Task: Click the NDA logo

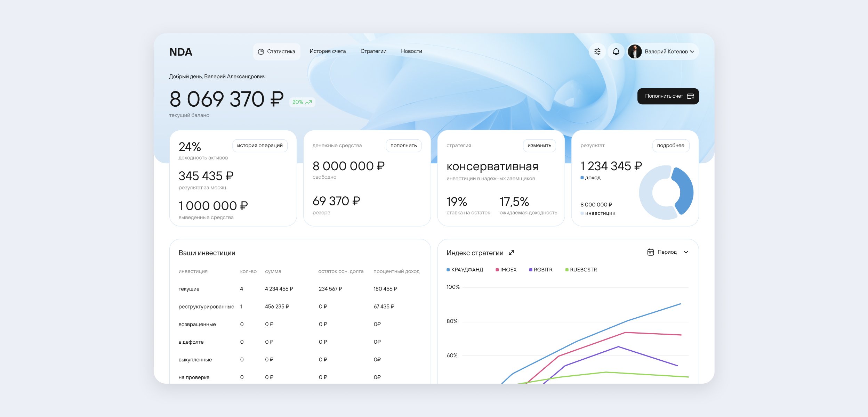Action: pyautogui.click(x=181, y=52)
